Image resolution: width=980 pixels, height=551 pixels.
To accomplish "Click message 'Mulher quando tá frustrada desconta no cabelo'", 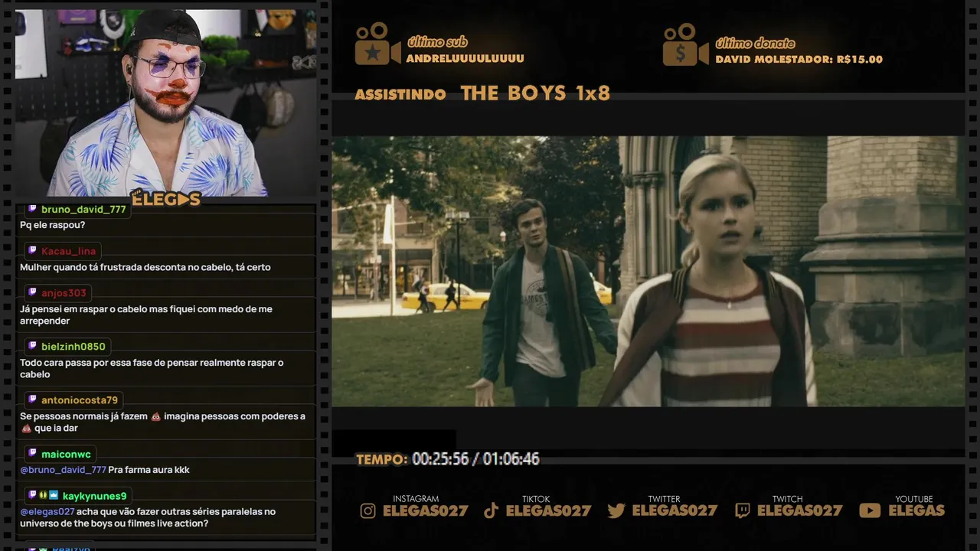I will 145,267.
